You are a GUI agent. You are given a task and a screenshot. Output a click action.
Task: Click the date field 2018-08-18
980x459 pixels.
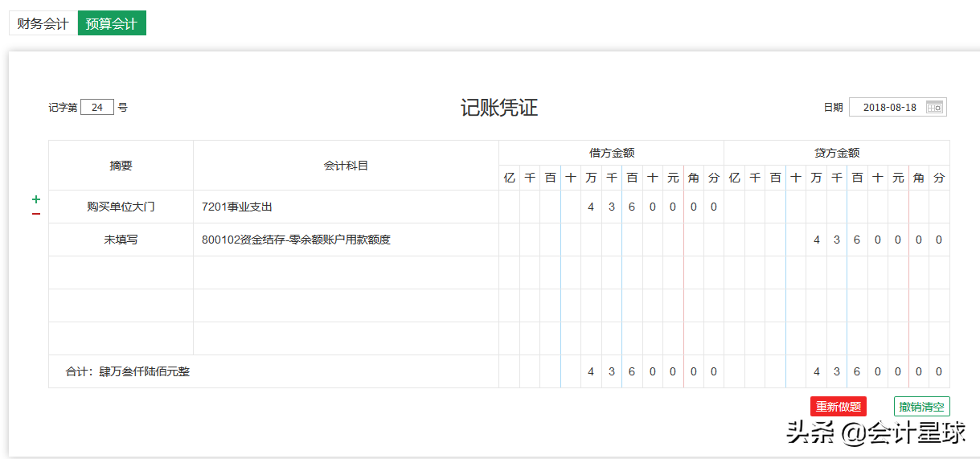coord(898,107)
